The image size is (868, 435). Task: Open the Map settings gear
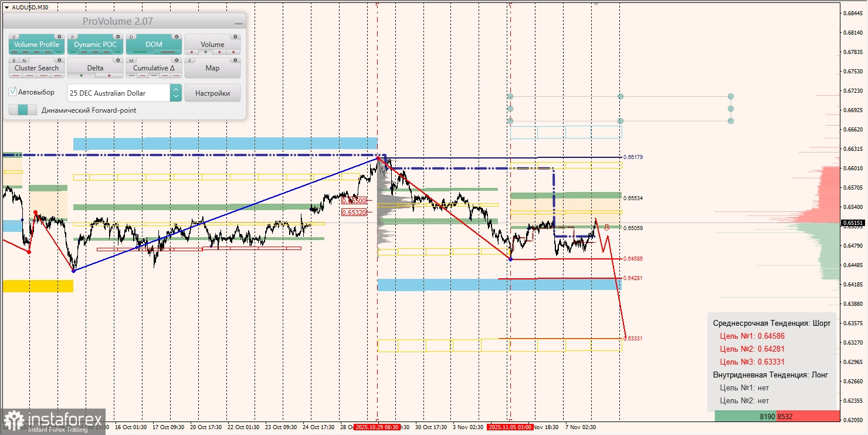click(x=235, y=60)
